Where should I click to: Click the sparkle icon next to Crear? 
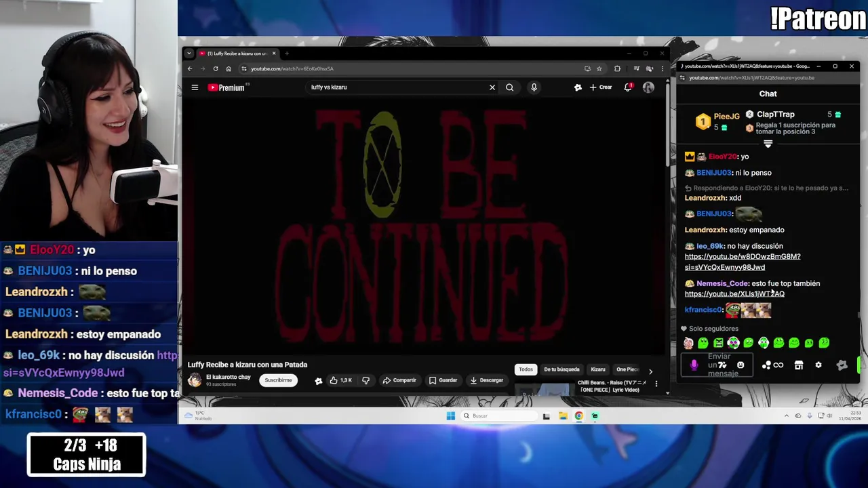(x=578, y=87)
